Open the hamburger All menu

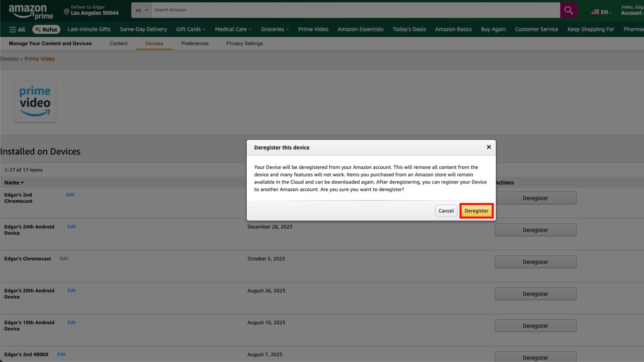click(16, 29)
